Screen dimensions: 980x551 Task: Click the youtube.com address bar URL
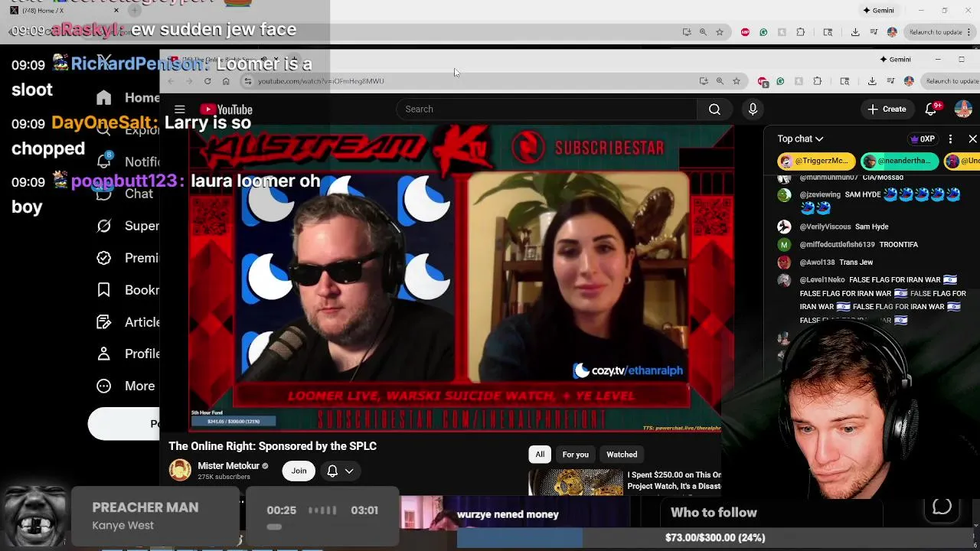pyautogui.click(x=321, y=81)
